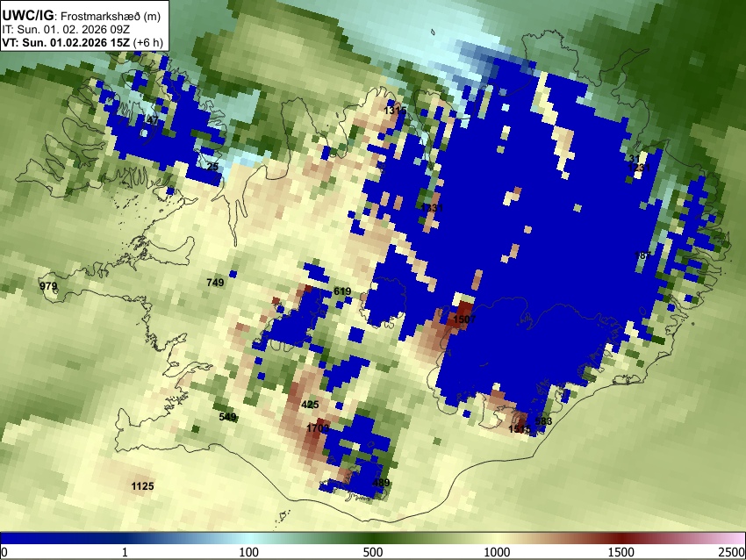Screen dimensions: 746x560
Task: Click the legend tick label 2500
Action: tap(732, 552)
